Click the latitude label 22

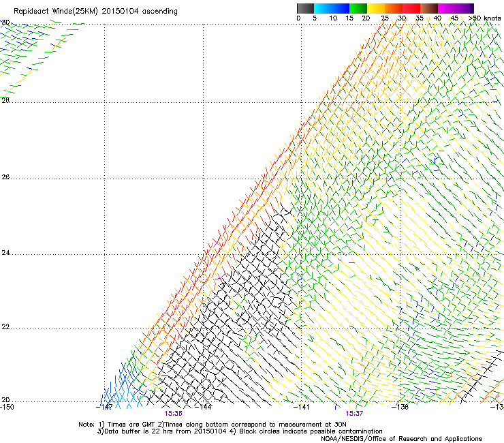tap(5, 327)
